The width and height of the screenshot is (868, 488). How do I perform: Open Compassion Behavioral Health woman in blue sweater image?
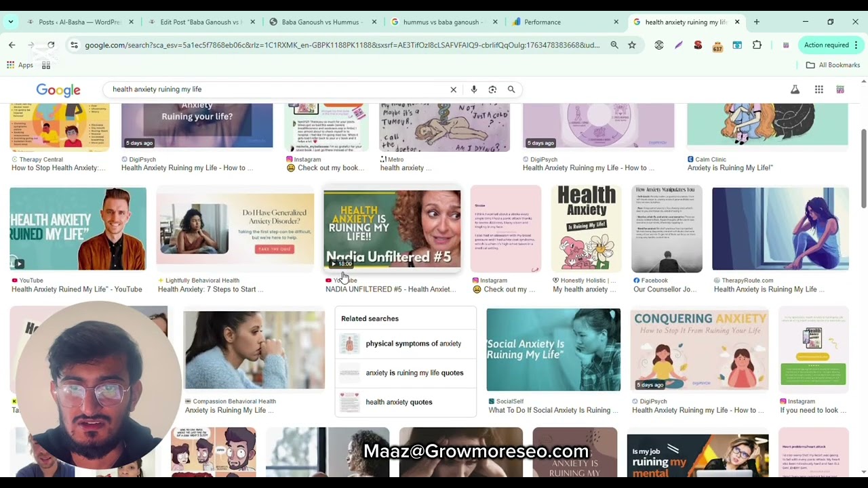[254, 350]
